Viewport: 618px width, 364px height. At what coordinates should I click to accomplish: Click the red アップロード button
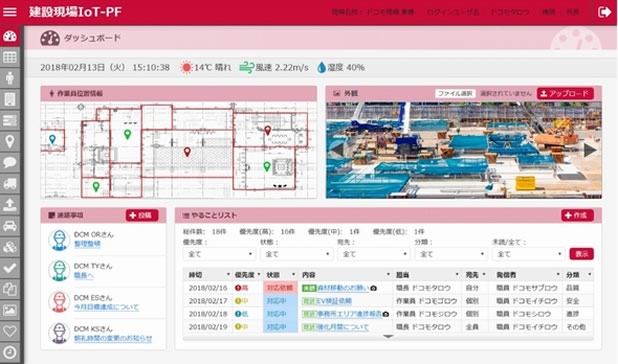tap(565, 93)
